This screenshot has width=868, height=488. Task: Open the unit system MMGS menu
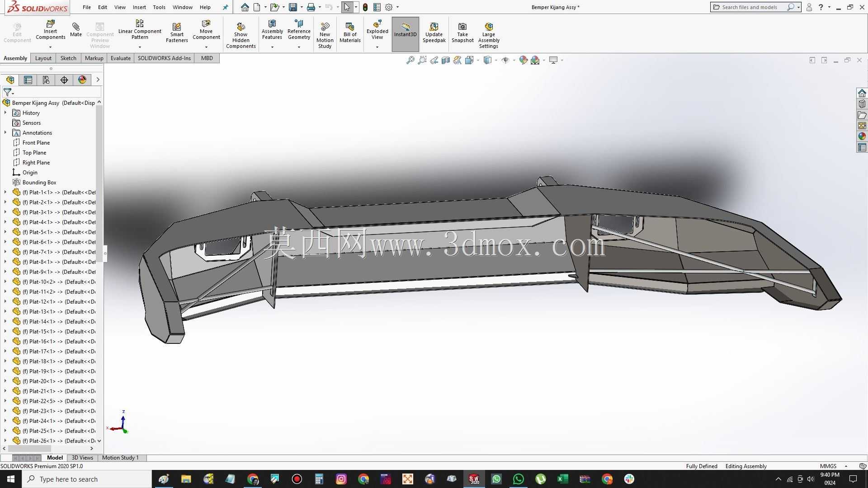(x=833, y=466)
